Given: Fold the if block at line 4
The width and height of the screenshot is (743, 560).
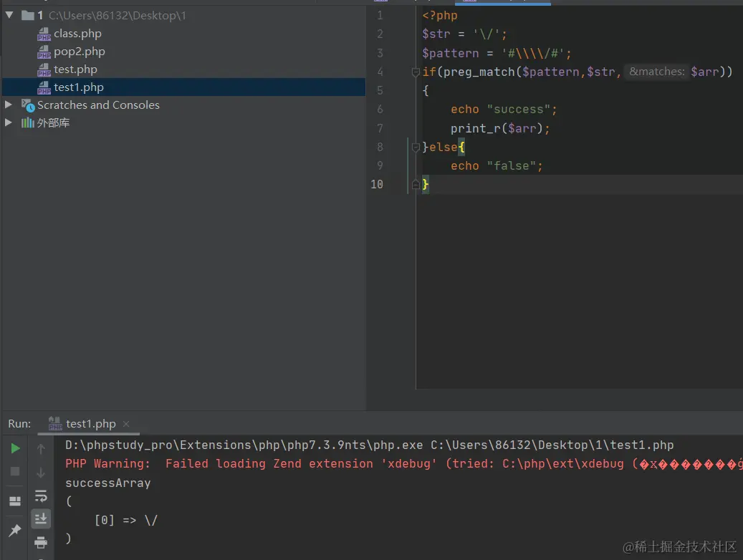Looking at the screenshot, I should point(416,72).
